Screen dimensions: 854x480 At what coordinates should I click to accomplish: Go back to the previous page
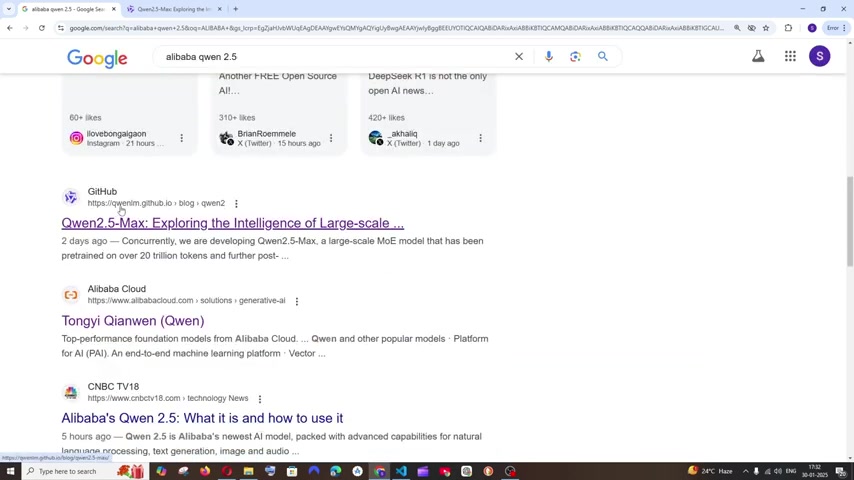[10, 28]
